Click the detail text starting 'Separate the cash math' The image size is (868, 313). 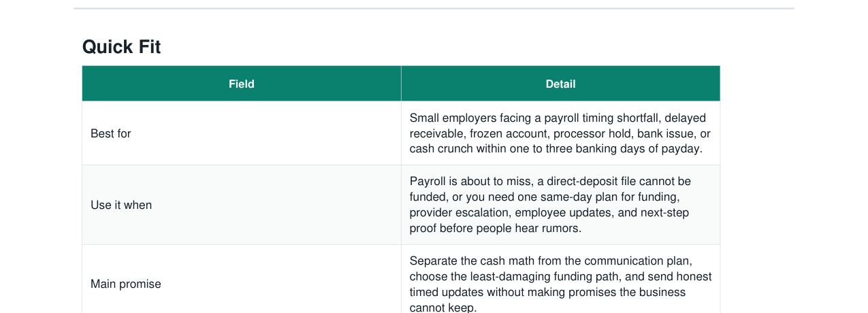click(x=560, y=284)
